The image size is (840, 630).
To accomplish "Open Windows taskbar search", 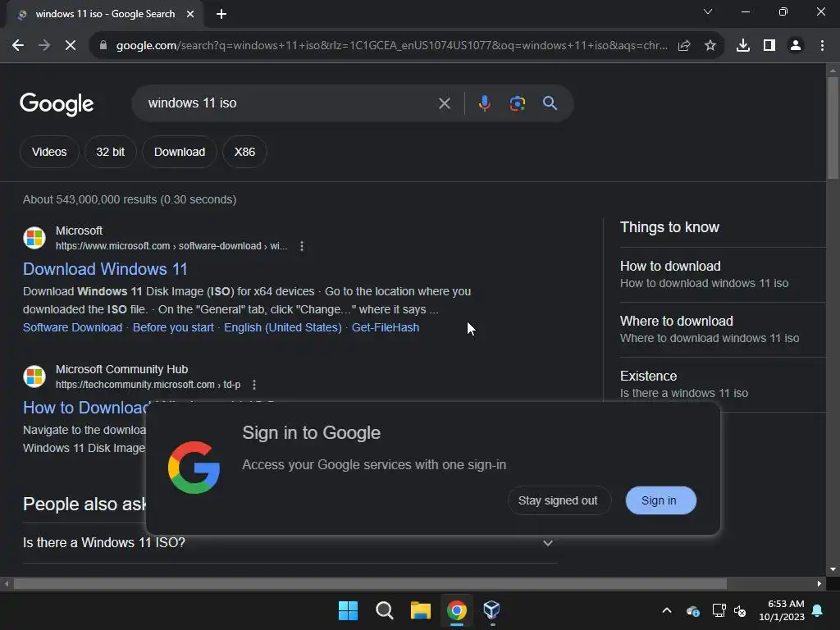I will 384,610.
